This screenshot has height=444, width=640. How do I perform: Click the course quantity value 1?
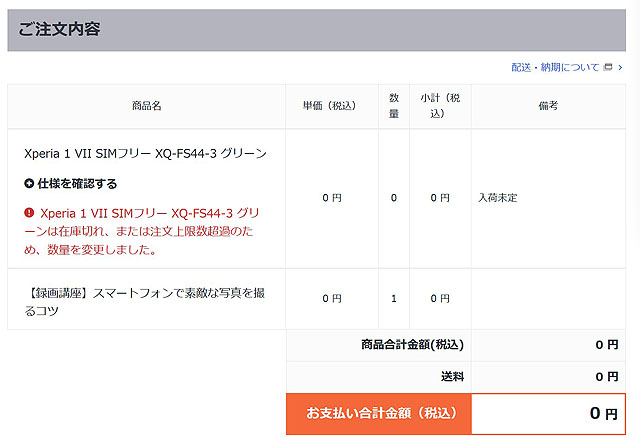point(394,298)
